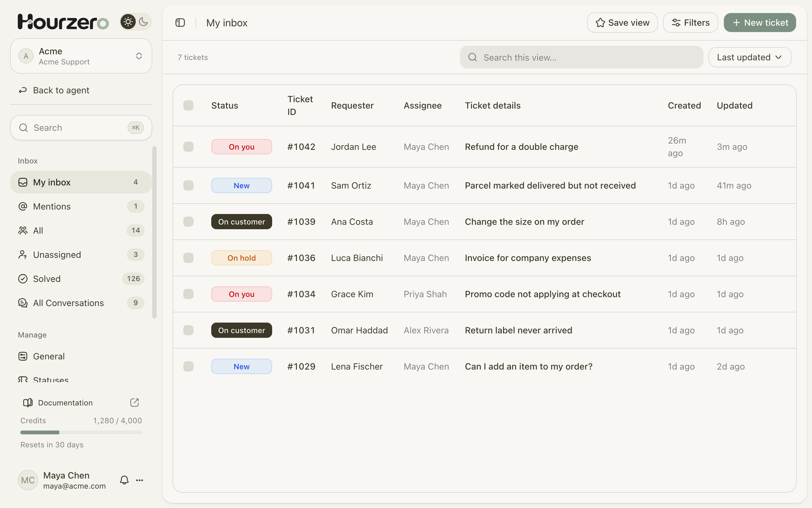812x508 pixels.
Task: Open the Documentation external link icon
Action: 134,403
